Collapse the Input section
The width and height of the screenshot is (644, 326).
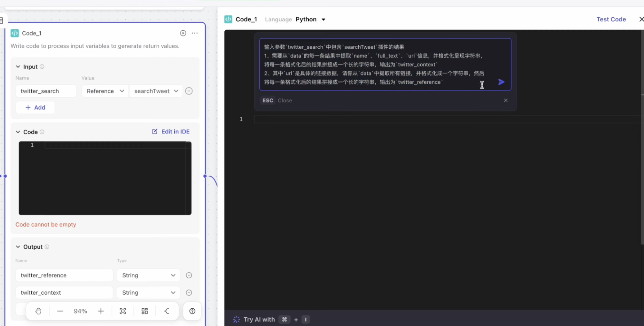18,67
